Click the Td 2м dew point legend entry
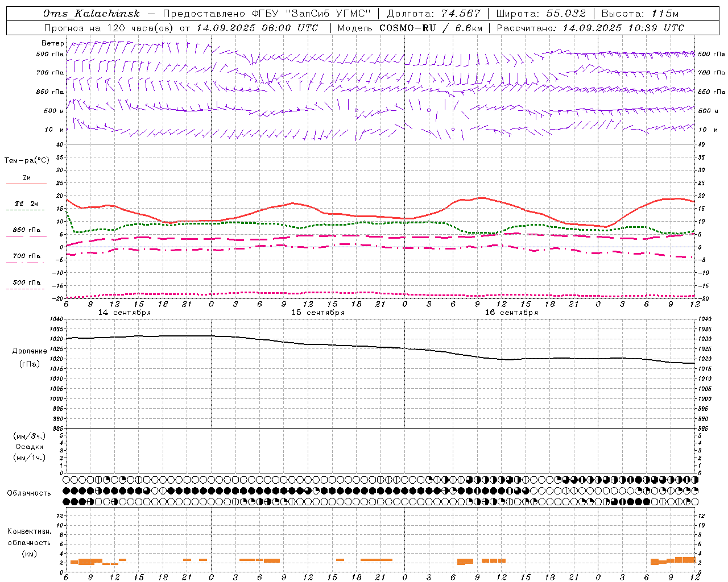The height and width of the screenshot is (582, 728). pyautogui.click(x=27, y=203)
